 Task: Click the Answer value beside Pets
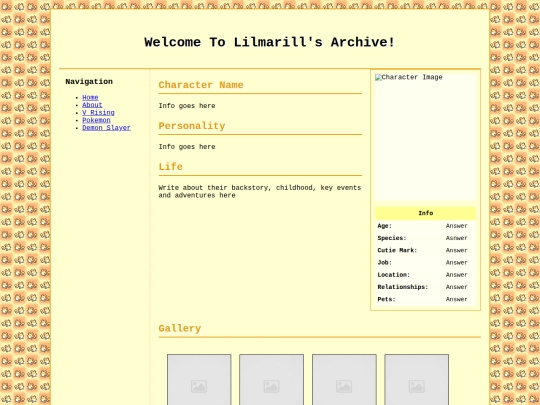pos(457,299)
